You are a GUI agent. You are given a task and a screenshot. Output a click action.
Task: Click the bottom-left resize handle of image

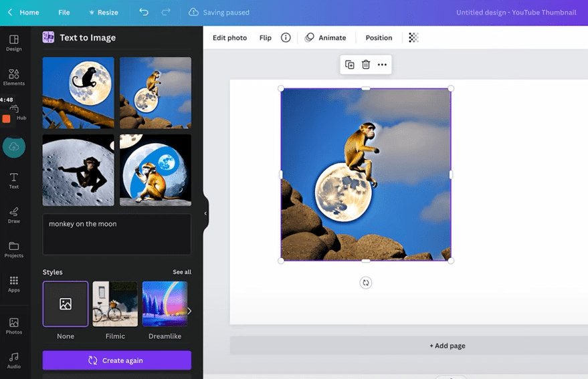click(x=281, y=261)
